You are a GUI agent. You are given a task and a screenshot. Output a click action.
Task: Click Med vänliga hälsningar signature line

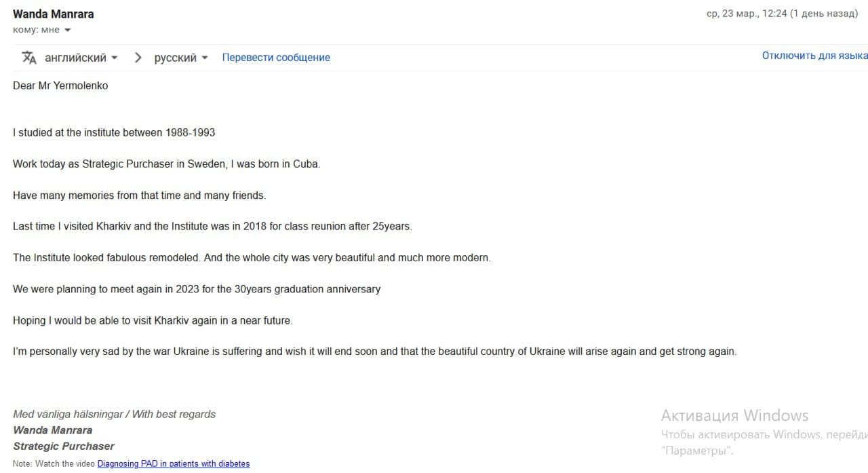[114, 414]
